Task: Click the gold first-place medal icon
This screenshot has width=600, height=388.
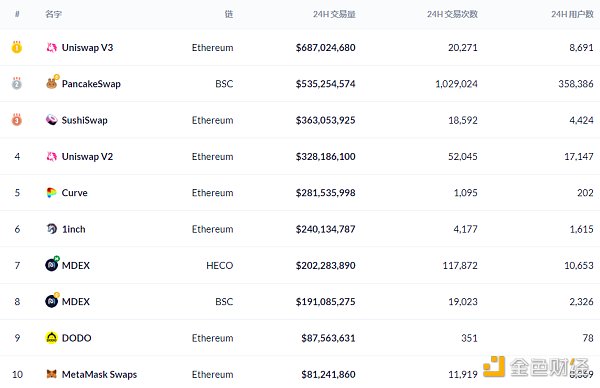Action: (16, 47)
